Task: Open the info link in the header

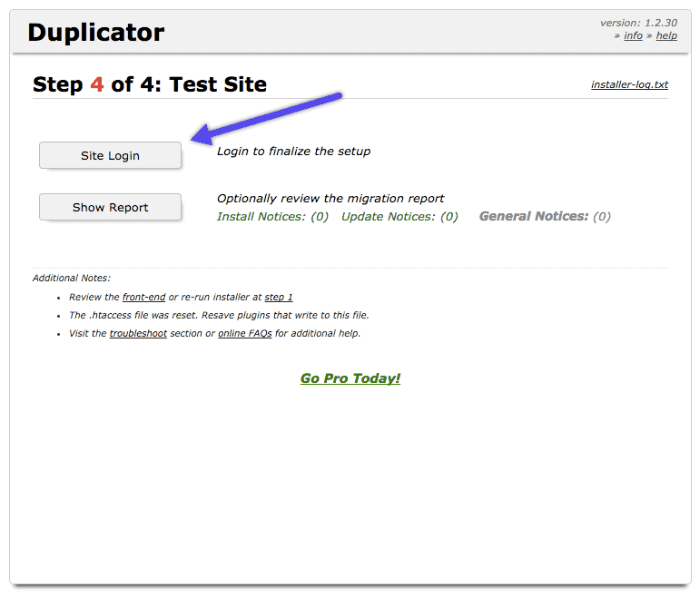Action: point(633,35)
